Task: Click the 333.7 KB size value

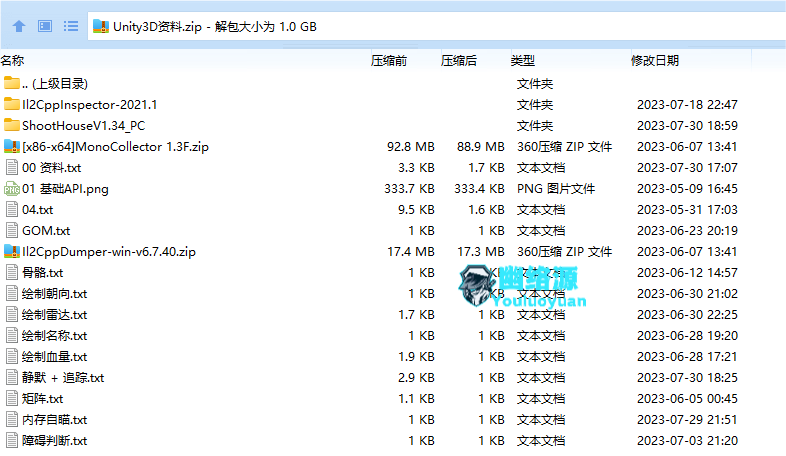Action: point(409,189)
